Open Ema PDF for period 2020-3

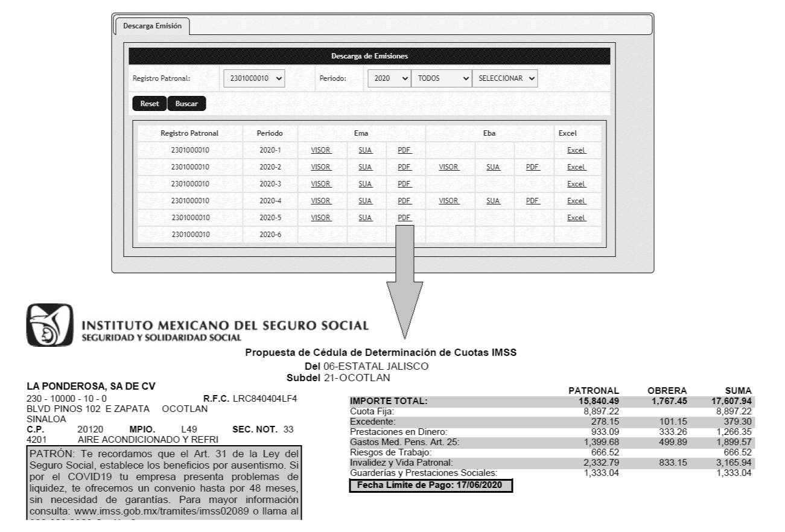(404, 184)
